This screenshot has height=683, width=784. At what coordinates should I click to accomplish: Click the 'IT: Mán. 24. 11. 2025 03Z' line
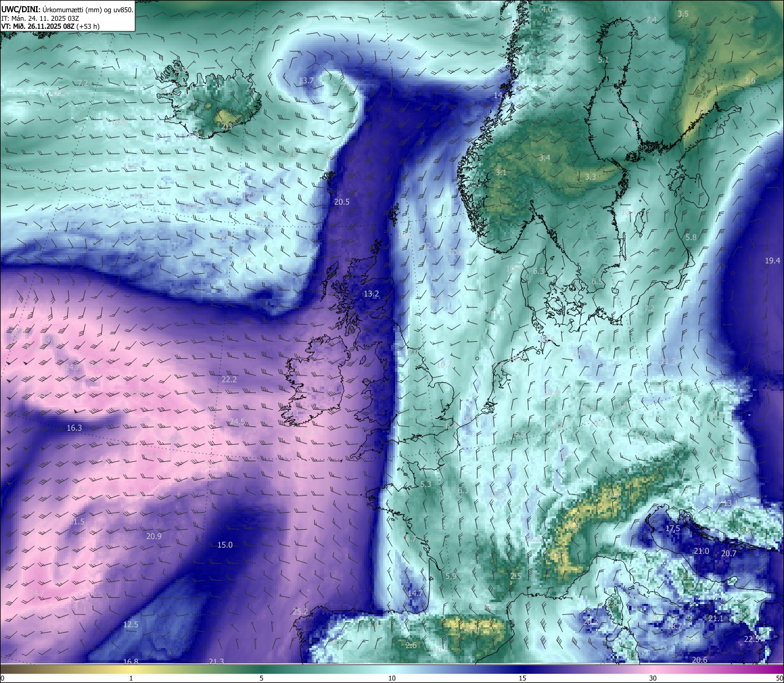tap(40, 18)
